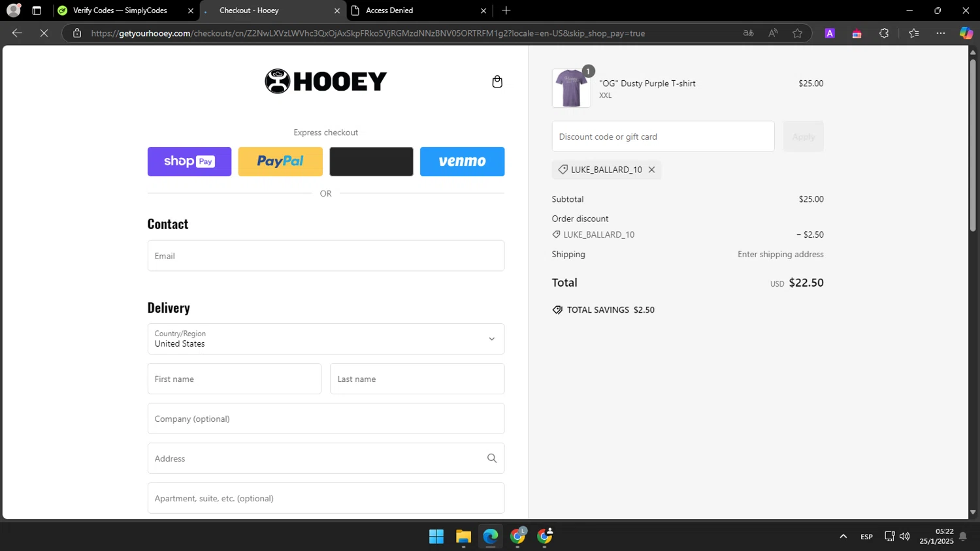Screen dimensions: 980x551
Task: Click Microsoft Edge taskbar icon
Action: 491,537
